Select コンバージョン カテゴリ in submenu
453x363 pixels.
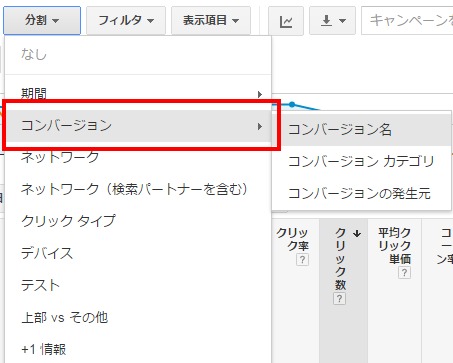[x=362, y=161]
